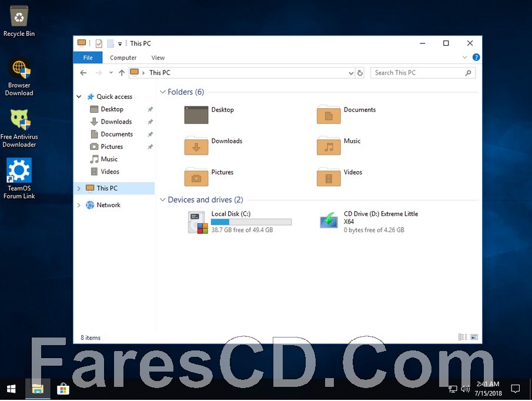Click the New folder icon in title bar

point(111,44)
